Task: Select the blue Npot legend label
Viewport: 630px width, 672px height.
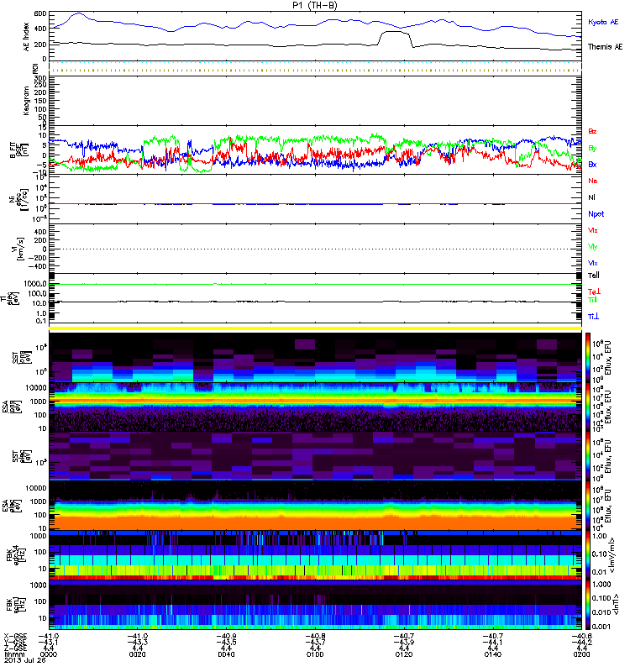Action: click(596, 214)
